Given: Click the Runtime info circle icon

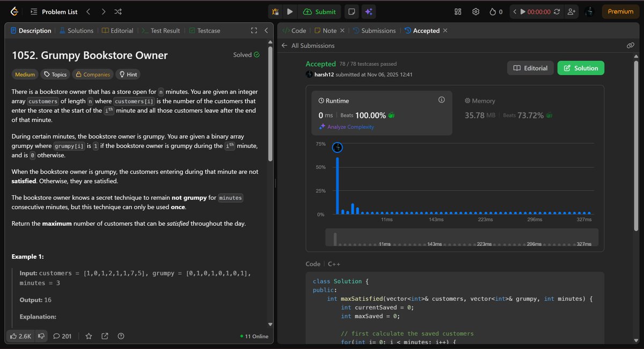Looking at the screenshot, I should pos(442,100).
